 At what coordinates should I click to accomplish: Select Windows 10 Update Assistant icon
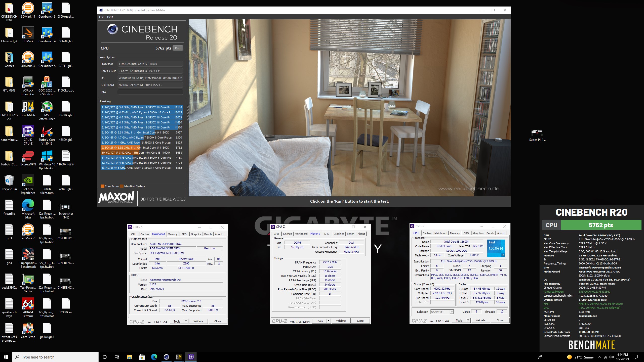(x=47, y=160)
